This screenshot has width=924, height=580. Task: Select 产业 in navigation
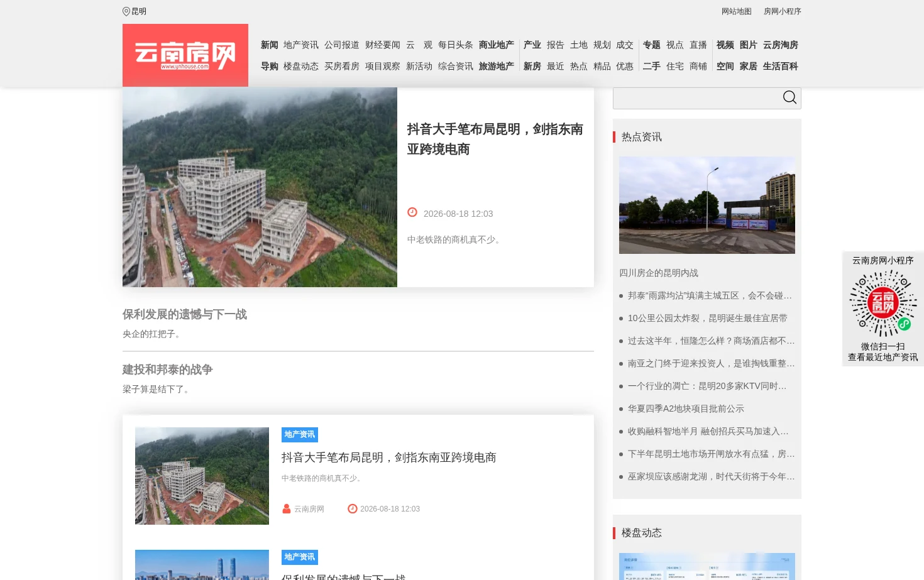tap(532, 45)
